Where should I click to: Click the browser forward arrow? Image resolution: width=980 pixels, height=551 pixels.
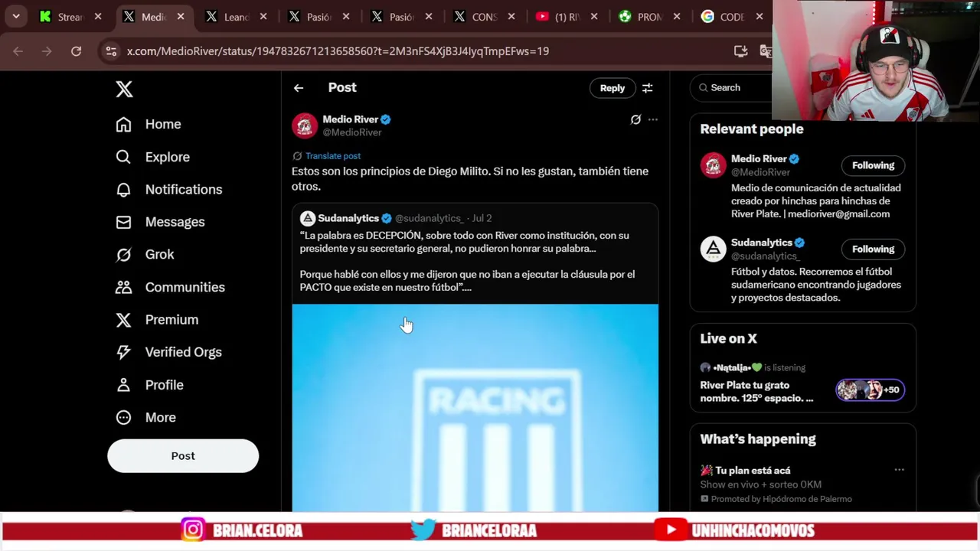pos(47,51)
